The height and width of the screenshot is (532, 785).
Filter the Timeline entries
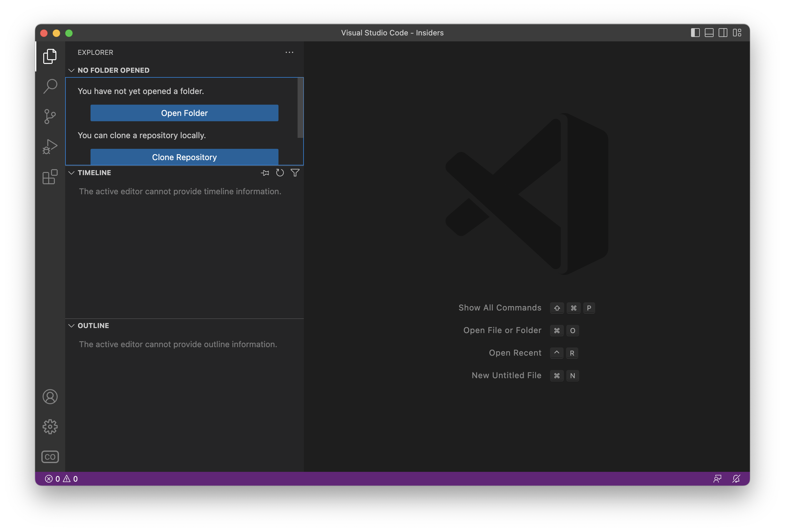[294, 173]
